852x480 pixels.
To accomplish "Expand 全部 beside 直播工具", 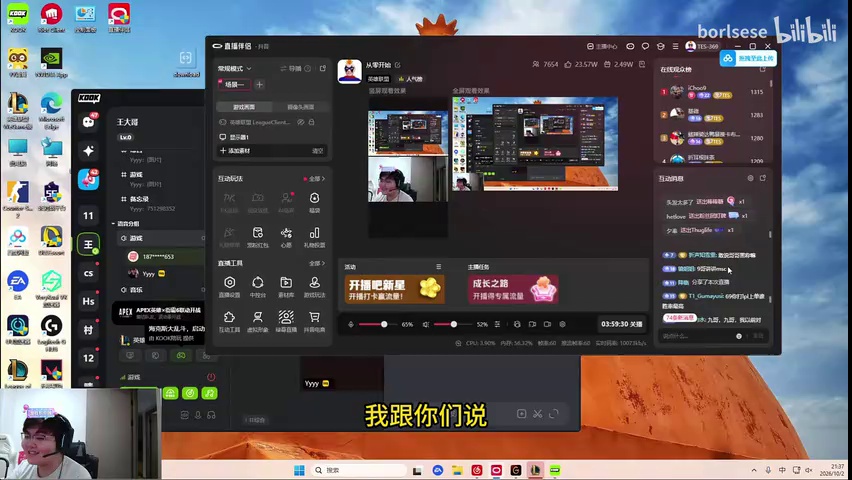I will [x=316, y=263].
